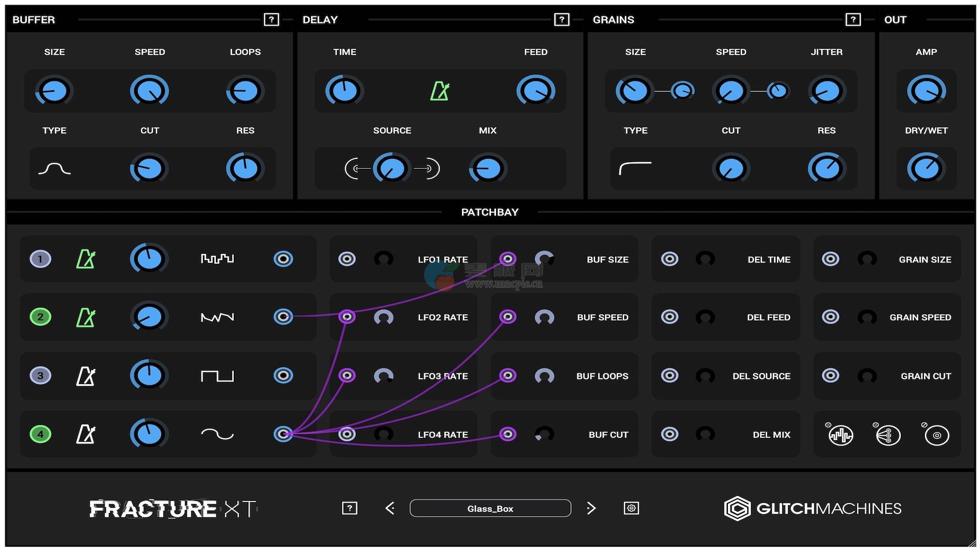Select the LFO 1 random-step waveform shape
Viewport: 980px width, 551px height.
[x=217, y=259]
